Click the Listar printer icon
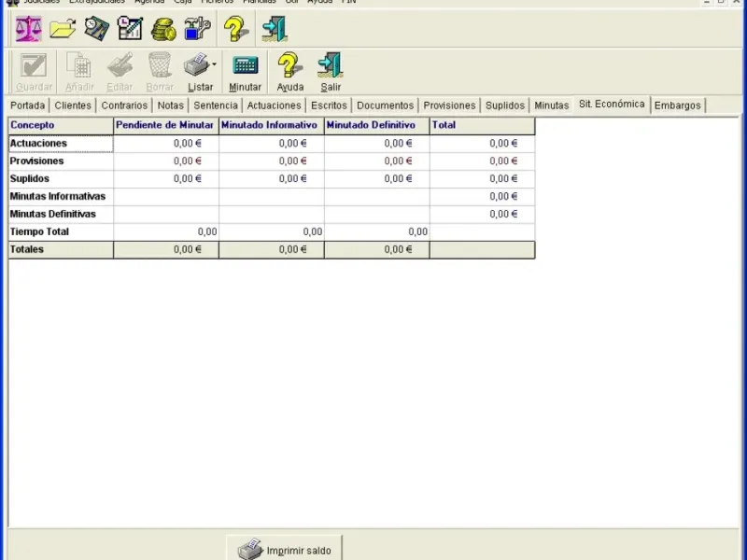747x560 pixels. pos(197,65)
